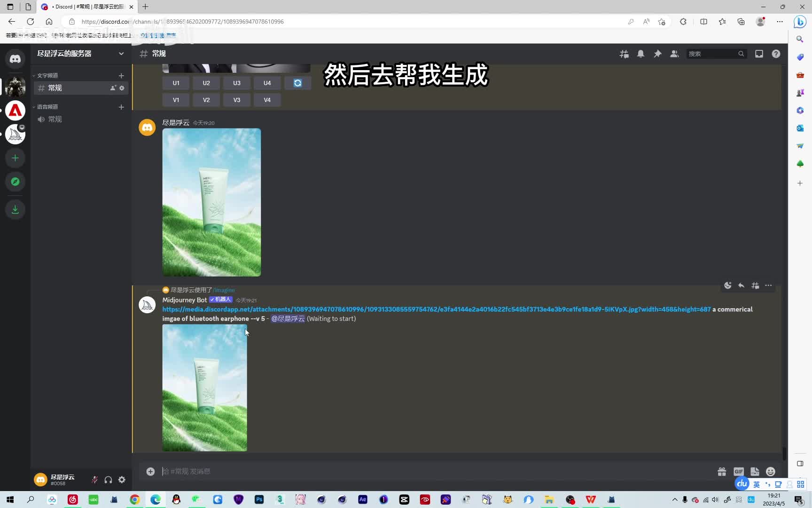Open the Discord inbox icon
Screen dimensions: 812x508
coord(759,54)
